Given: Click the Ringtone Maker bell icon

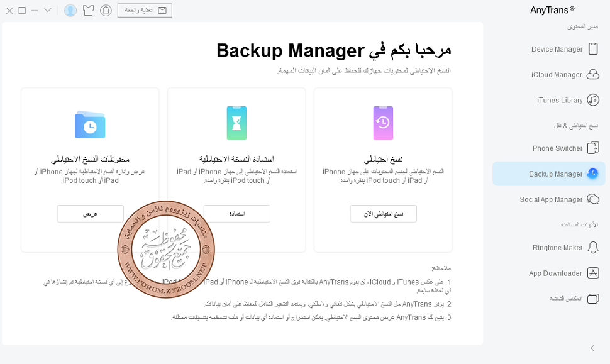Looking at the screenshot, I should point(593,247).
